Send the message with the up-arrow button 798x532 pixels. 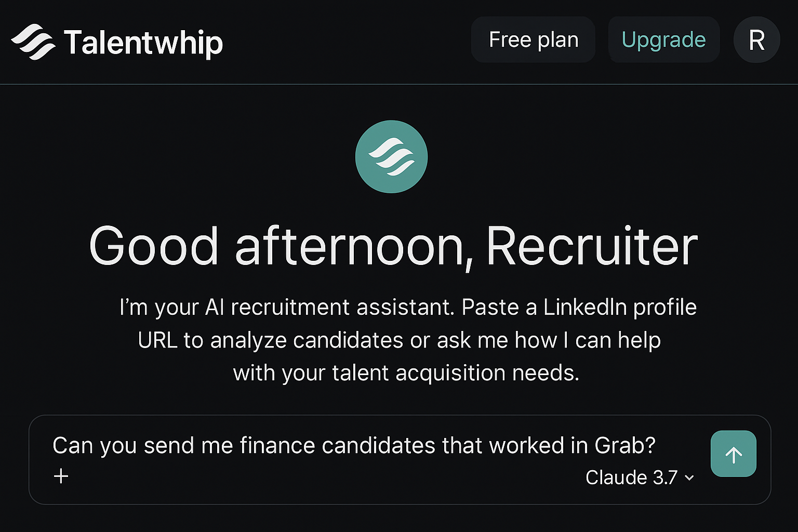pyautogui.click(x=733, y=454)
